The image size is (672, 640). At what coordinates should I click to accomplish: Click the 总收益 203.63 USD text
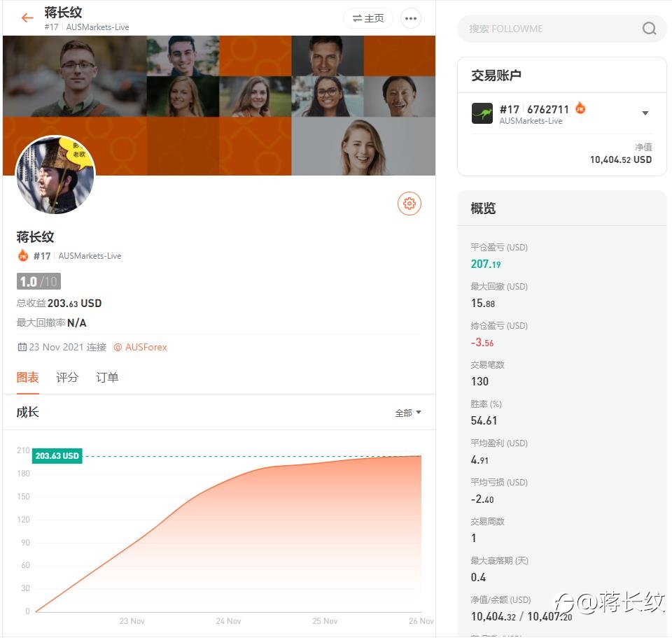(59, 304)
